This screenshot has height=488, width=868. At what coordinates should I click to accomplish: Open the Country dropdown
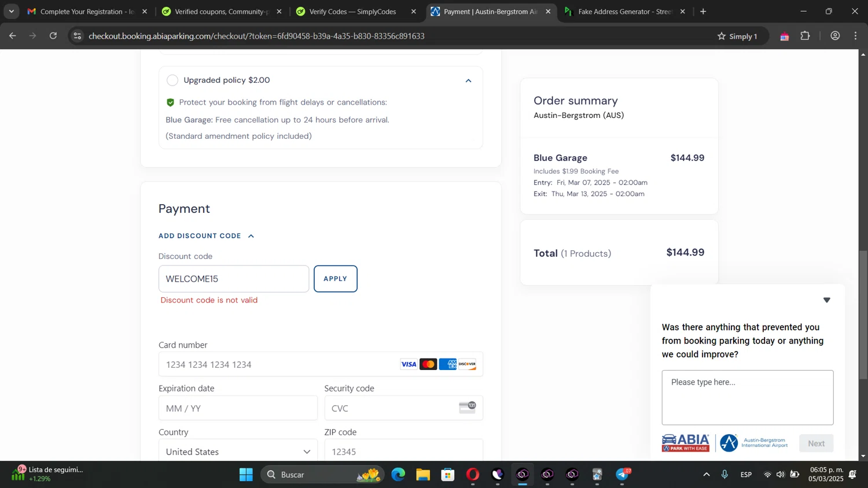[238, 452]
